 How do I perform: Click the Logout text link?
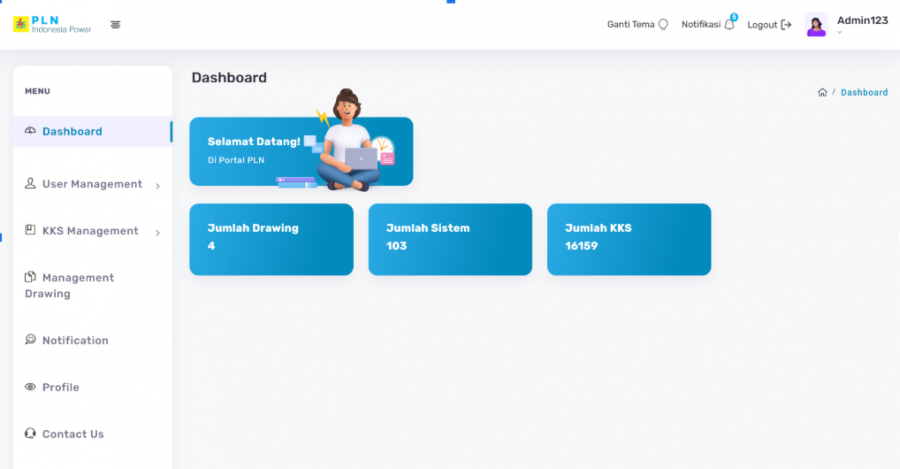click(762, 25)
